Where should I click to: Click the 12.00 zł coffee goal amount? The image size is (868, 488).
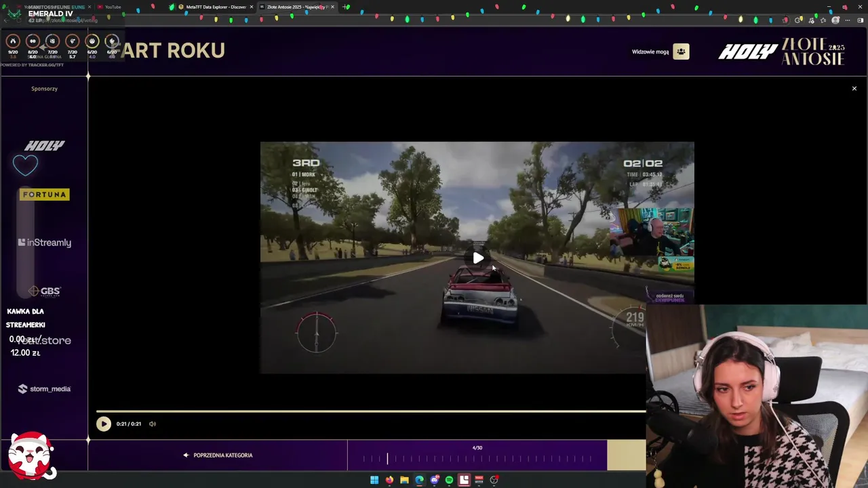point(25,353)
